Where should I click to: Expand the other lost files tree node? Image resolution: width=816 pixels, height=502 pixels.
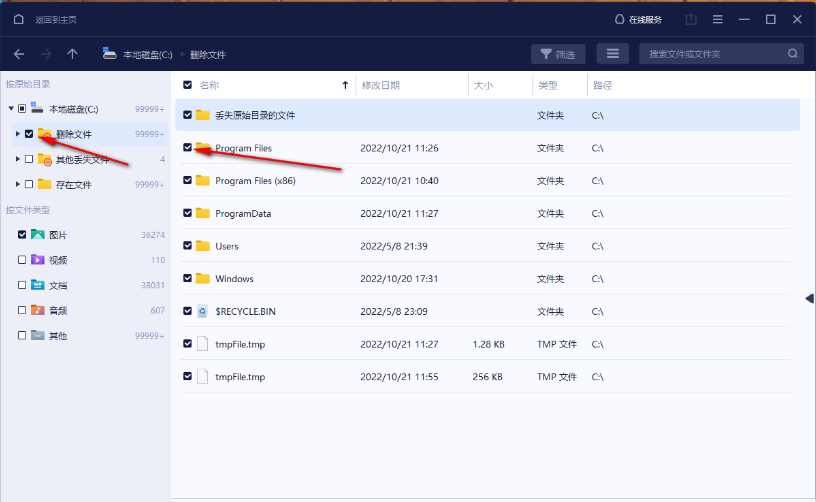point(18,159)
